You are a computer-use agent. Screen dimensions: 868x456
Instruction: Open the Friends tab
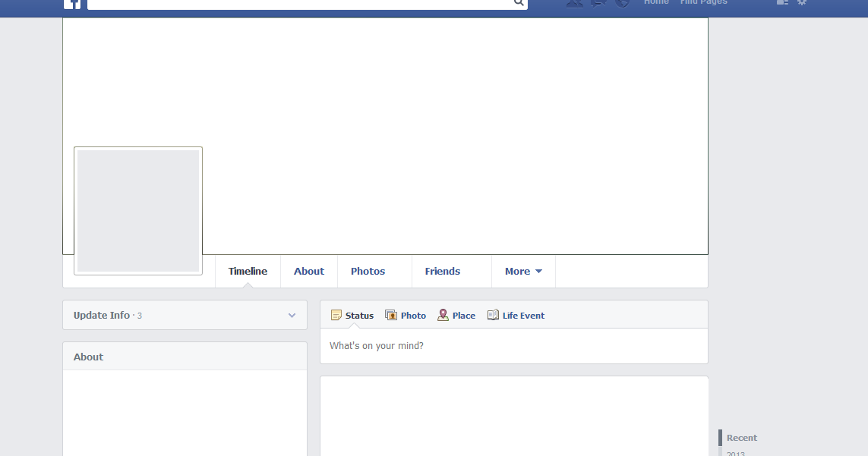click(x=443, y=271)
